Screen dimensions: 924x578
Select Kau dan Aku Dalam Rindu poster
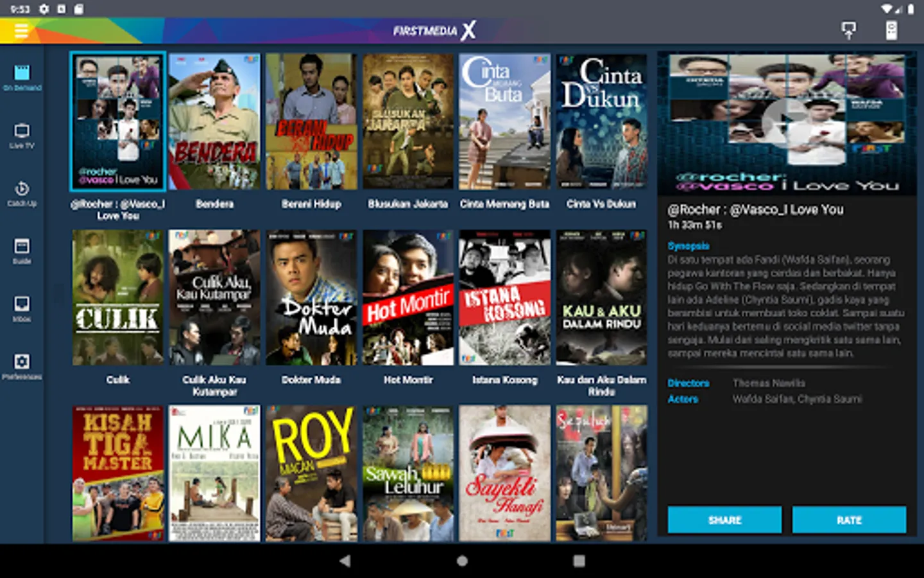coord(601,298)
